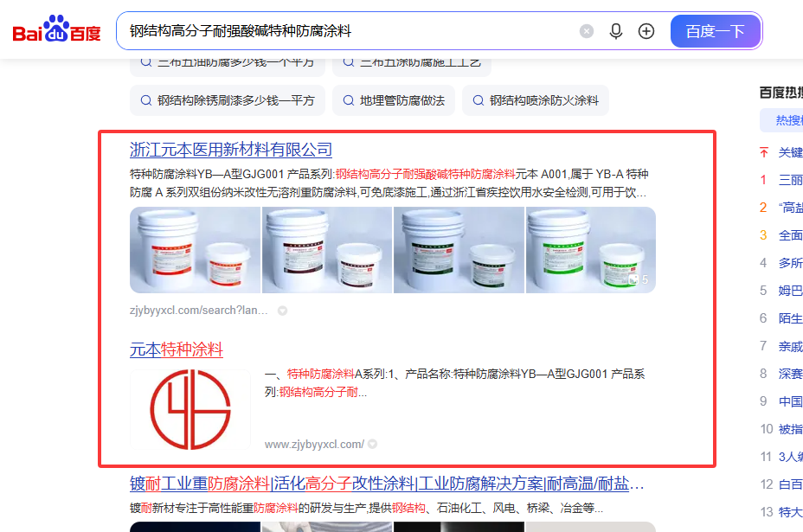The width and height of the screenshot is (803, 532).
Task: Click the 百度热搜 panel heading
Action: (781, 93)
